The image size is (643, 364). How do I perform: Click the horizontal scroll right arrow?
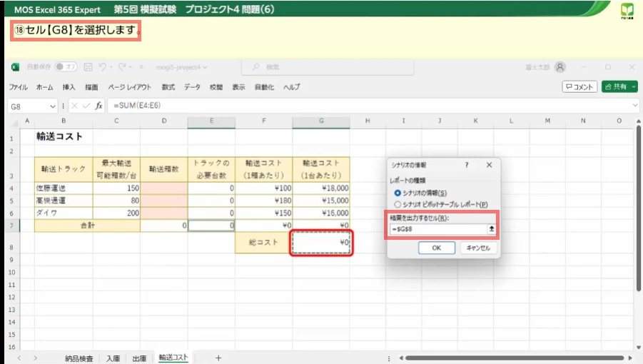[631, 358]
